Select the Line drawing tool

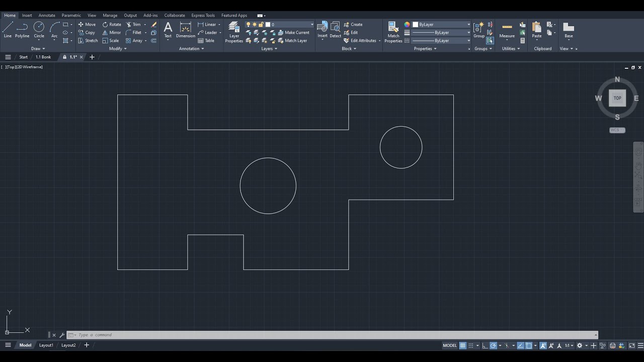pyautogui.click(x=8, y=30)
